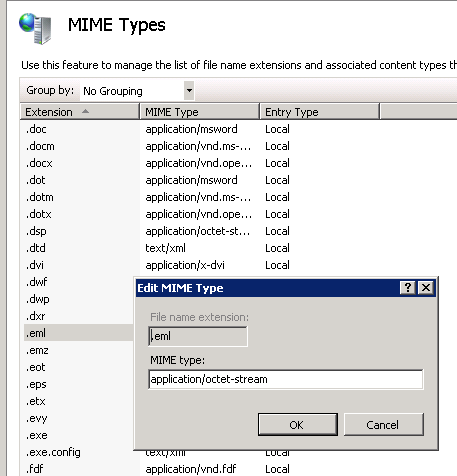Click the sort arrow on Extension column

point(85,111)
